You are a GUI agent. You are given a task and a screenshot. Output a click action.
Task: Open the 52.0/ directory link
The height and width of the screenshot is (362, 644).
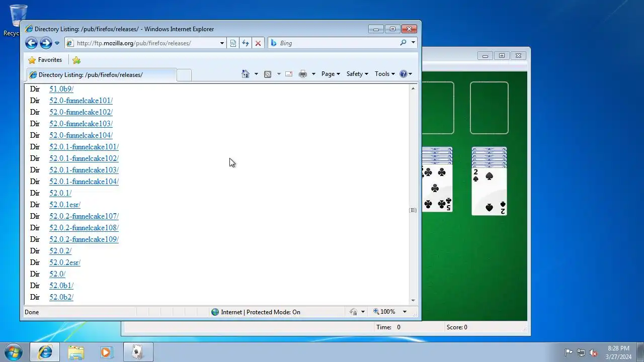(57, 274)
